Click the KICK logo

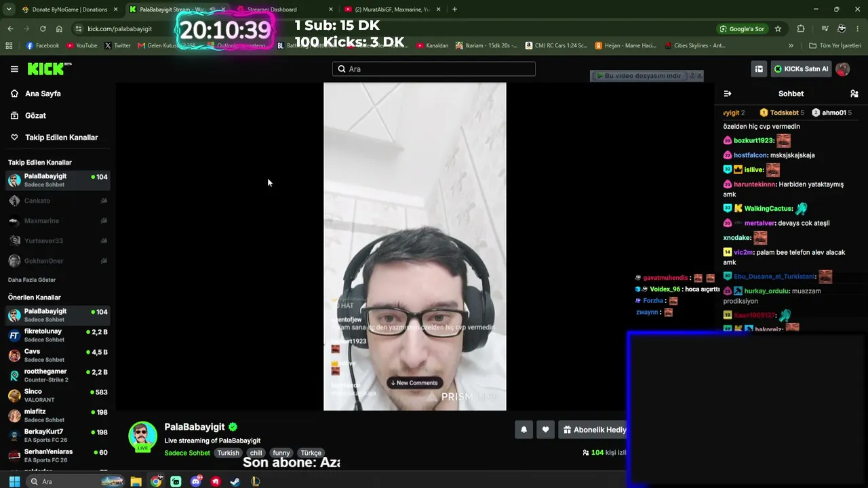tap(49, 68)
